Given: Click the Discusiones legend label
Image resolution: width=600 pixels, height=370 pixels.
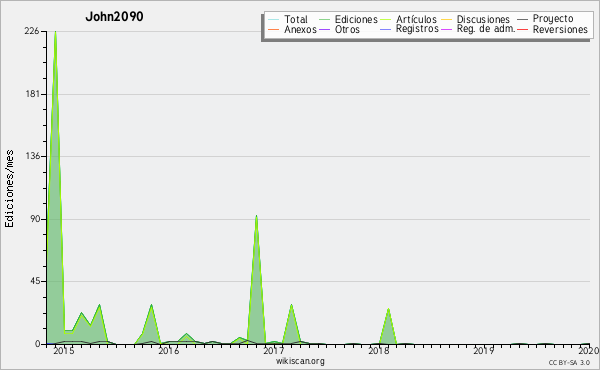Looking at the screenshot, I should tap(483, 19).
